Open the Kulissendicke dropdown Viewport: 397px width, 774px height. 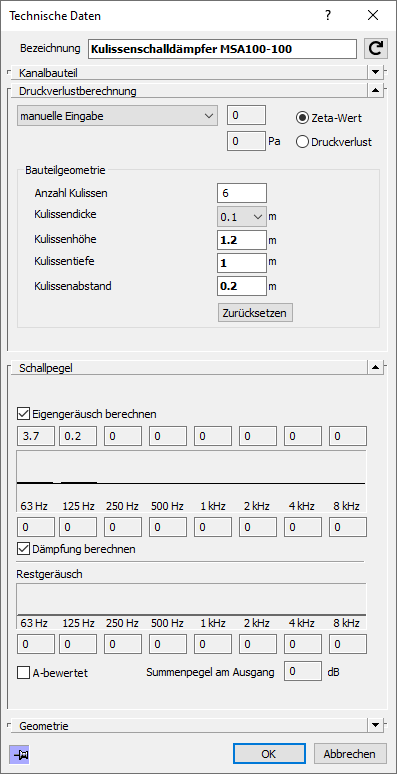pos(242,217)
